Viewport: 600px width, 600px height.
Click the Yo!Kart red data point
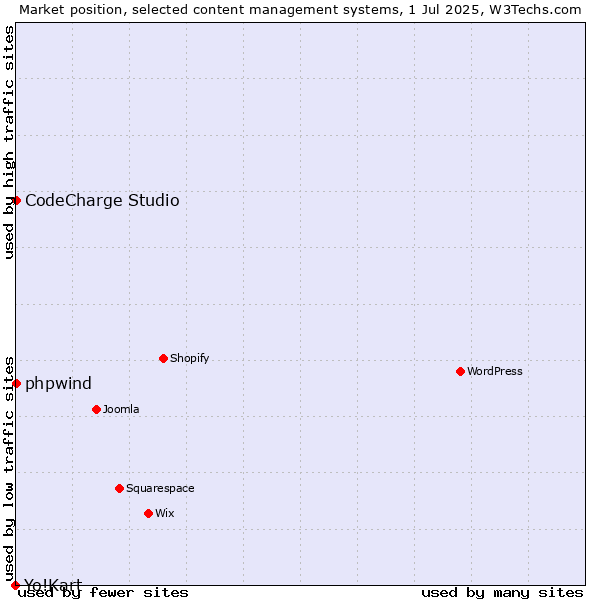pos(15,585)
